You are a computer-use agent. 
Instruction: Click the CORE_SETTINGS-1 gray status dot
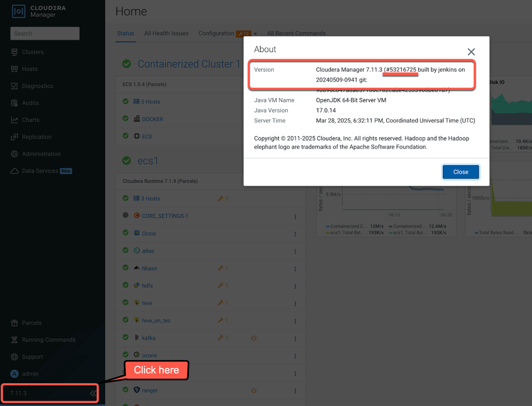point(126,215)
